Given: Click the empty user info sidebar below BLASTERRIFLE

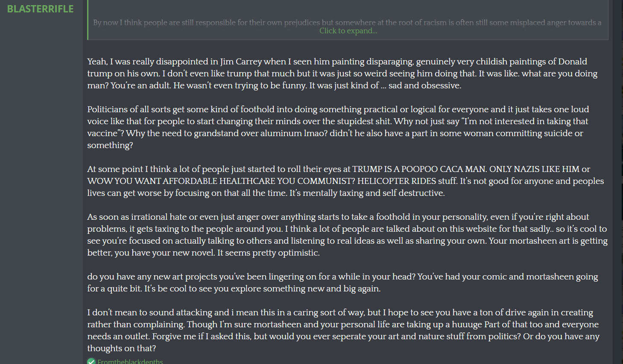Looking at the screenshot, I should pyautogui.click(x=41, y=188).
